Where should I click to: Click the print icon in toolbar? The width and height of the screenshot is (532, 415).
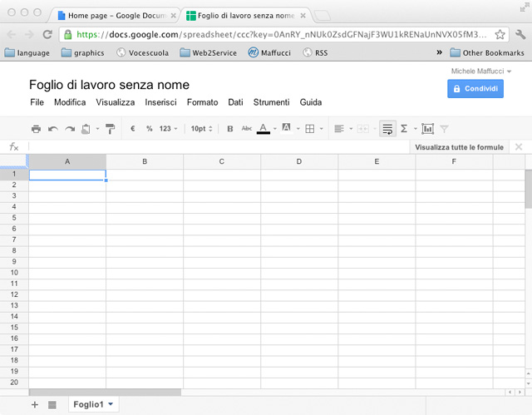point(36,129)
